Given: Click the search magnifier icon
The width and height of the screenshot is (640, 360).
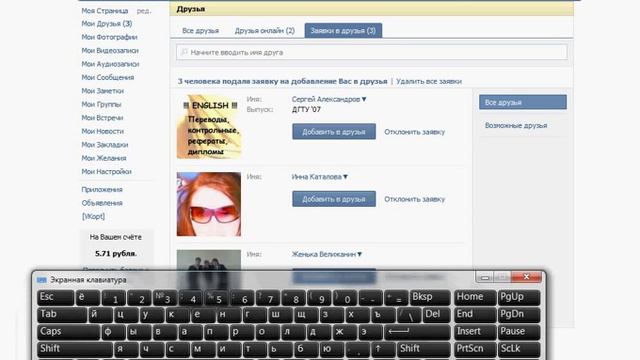Looking at the screenshot, I should coord(184,52).
